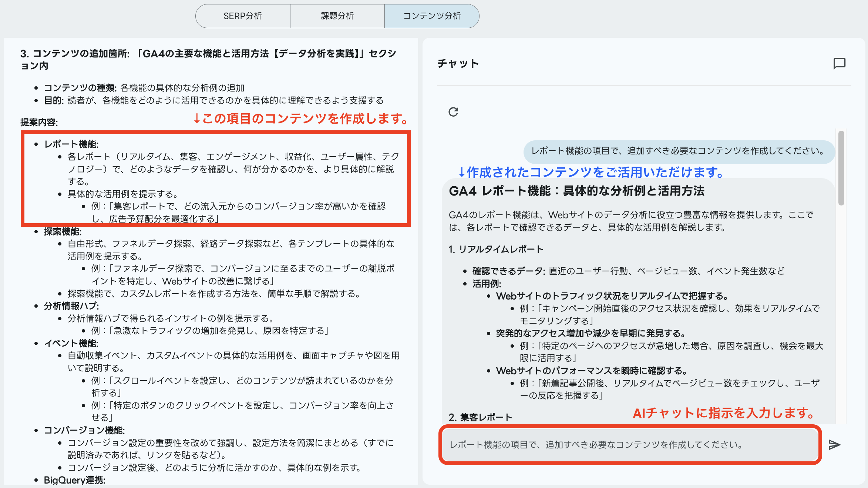Click the chat panel vertical scrollbar
This screenshot has width=868, height=488.
(x=841, y=168)
